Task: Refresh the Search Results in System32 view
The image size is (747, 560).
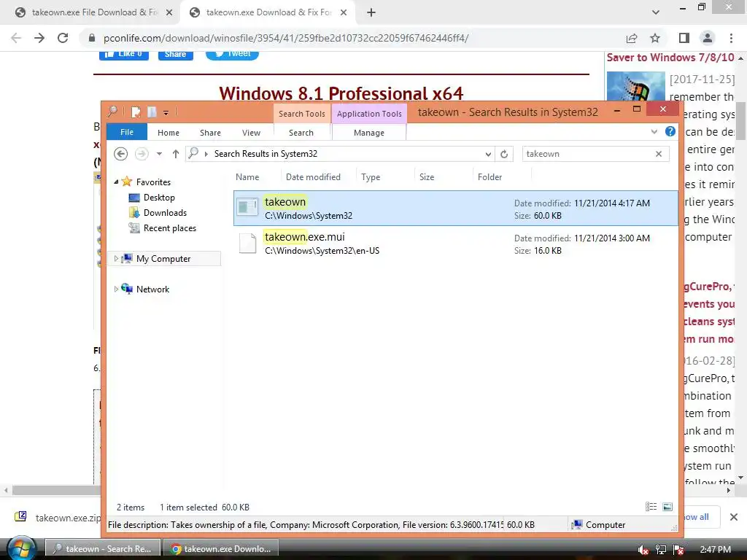Action: [x=504, y=154]
